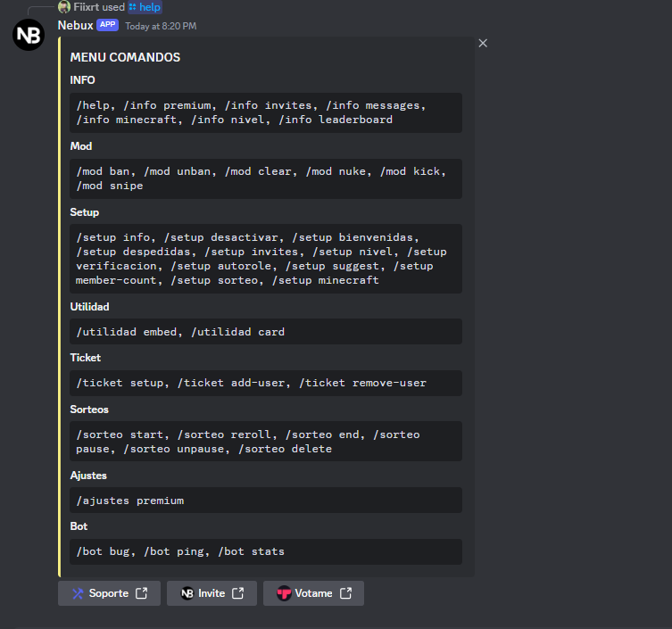Click the Utilidad section heading

pos(89,307)
